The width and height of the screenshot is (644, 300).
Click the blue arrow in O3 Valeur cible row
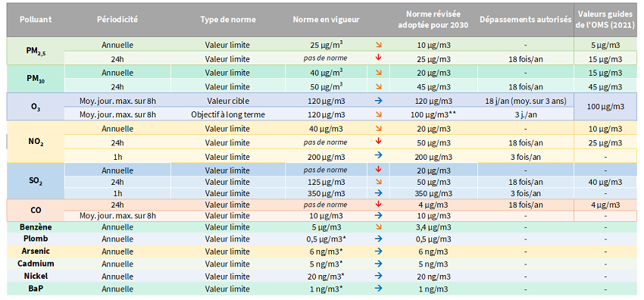379,101
